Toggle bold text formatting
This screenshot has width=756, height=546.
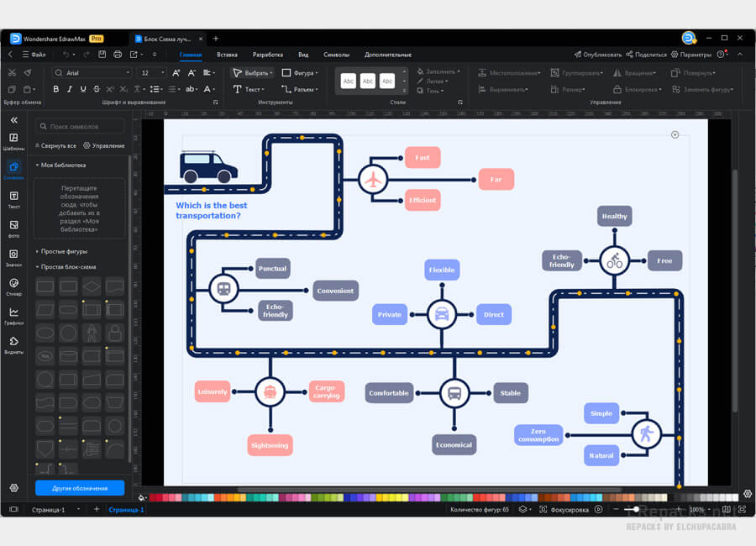[x=56, y=89]
